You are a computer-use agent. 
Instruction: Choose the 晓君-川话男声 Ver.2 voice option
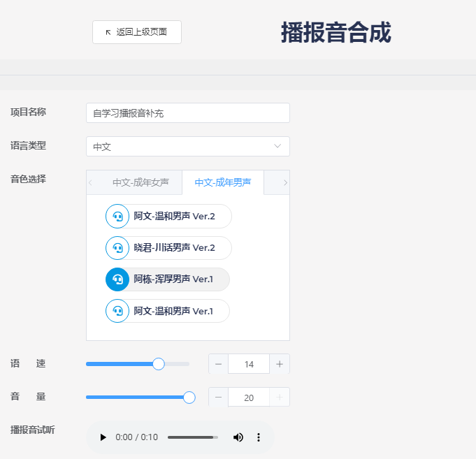tap(174, 248)
